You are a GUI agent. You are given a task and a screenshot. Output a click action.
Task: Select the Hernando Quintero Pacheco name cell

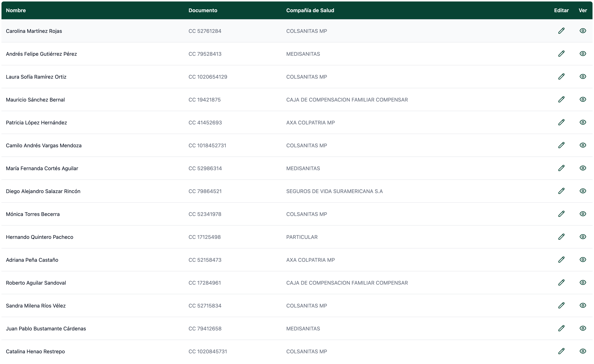40,237
